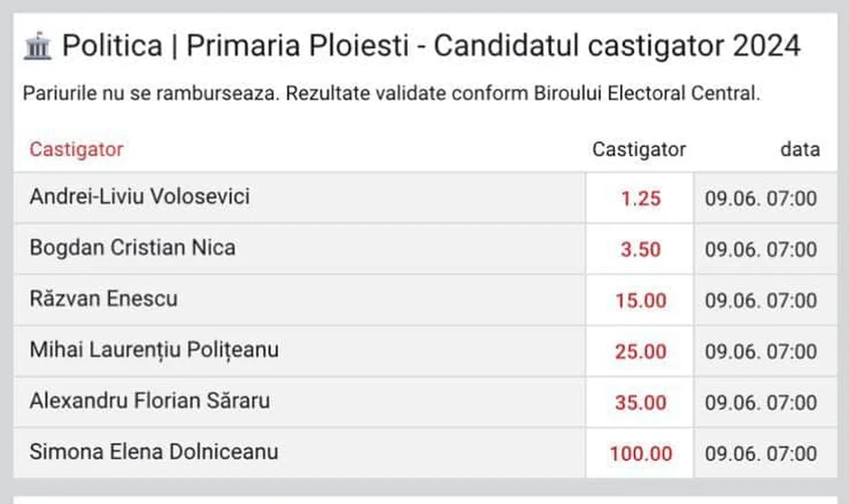
Task: Select the Mihai Laurențiu Polițeanu name
Action: [154, 350]
